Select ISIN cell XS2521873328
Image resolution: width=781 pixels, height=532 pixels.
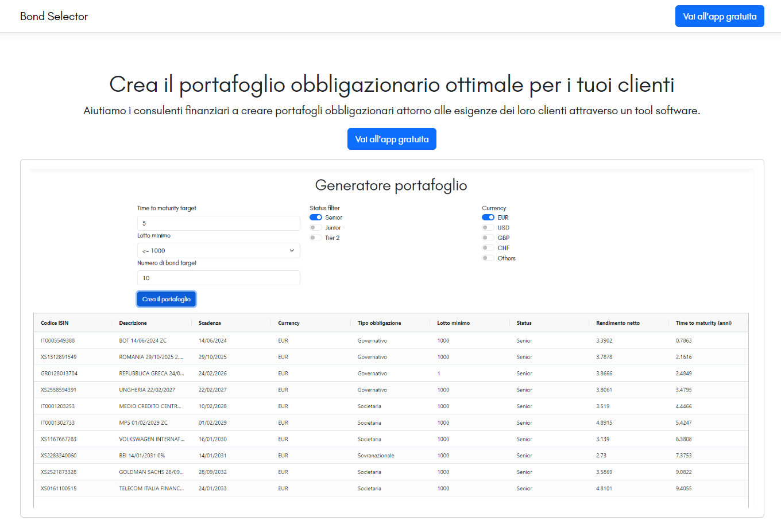click(x=59, y=472)
